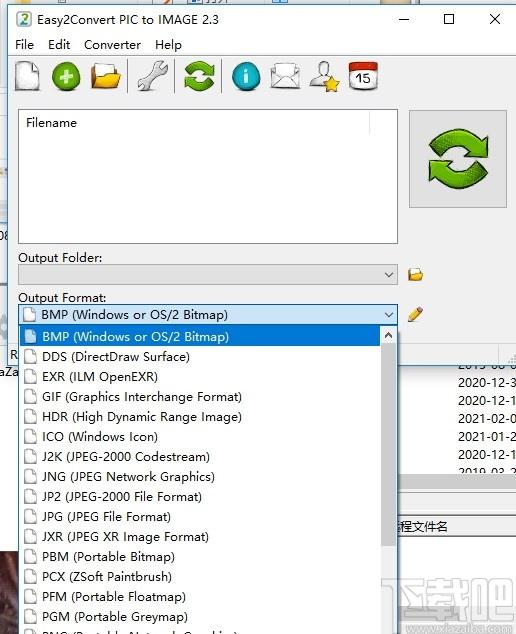Click the small green convert arrows in toolbar

click(x=199, y=76)
